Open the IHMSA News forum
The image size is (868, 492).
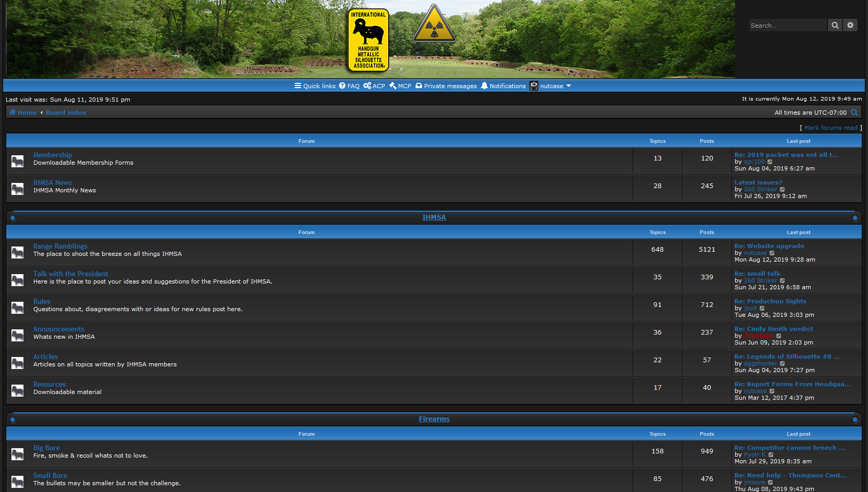click(x=53, y=182)
